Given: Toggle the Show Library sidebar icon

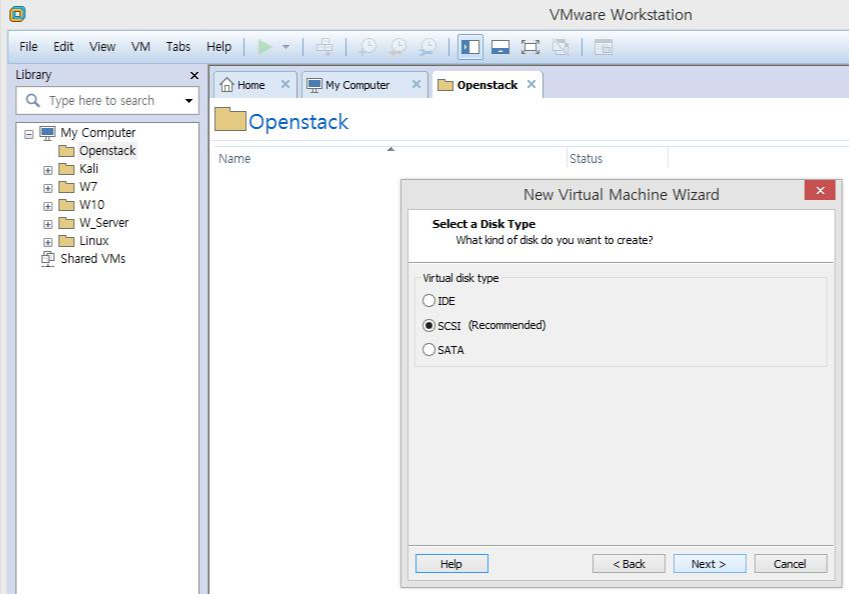Looking at the screenshot, I should point(470,47).
